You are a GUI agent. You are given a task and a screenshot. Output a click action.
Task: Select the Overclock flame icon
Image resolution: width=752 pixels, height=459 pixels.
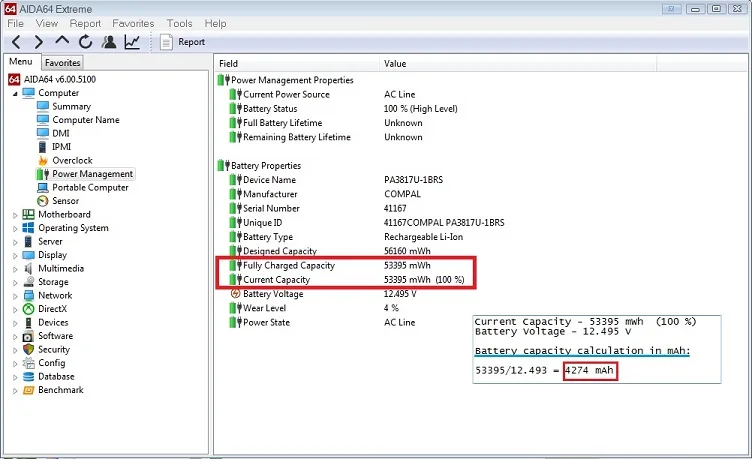click(43, 160)
